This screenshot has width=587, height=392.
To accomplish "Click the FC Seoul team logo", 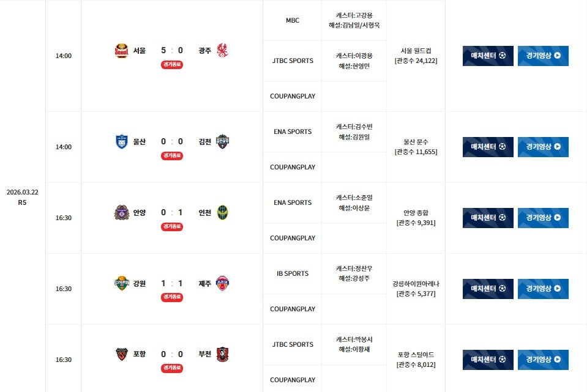I will pyautogui.click(x=121, y=51).
